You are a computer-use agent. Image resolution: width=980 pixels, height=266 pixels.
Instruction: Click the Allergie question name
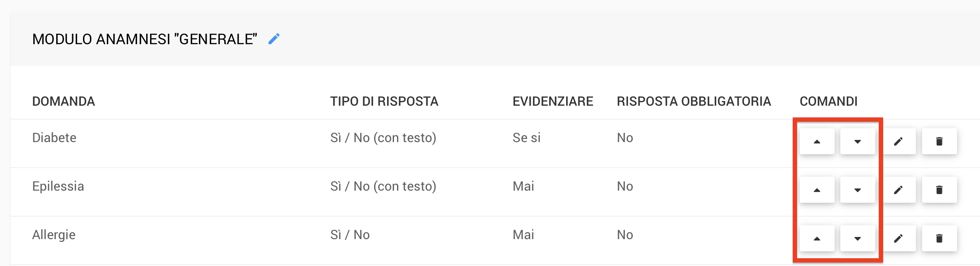click(54, 235)
